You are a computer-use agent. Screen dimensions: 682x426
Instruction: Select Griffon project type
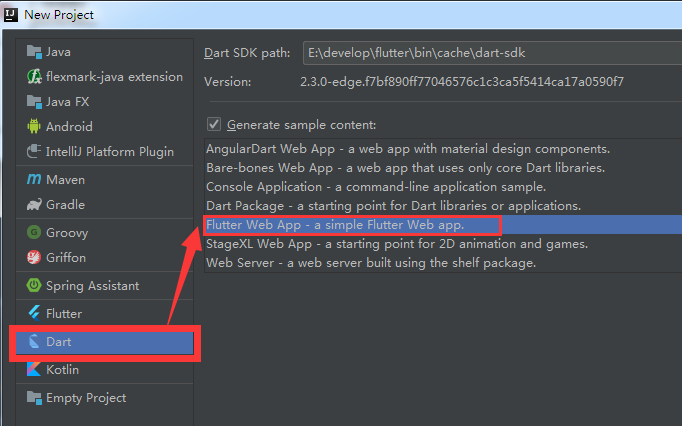point(104,257)
